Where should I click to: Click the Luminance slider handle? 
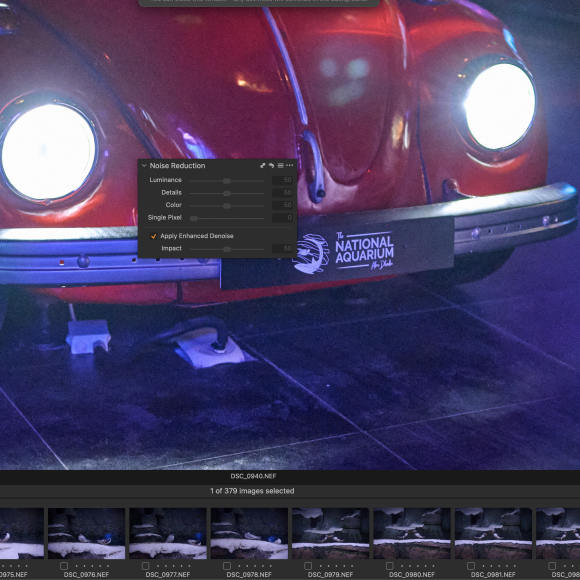click(227, 181)
